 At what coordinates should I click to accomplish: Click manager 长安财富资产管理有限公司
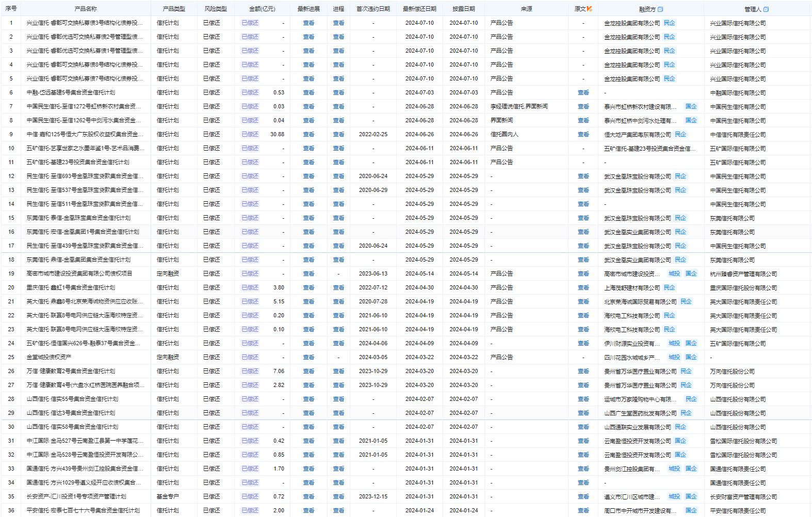click(743, 497)
